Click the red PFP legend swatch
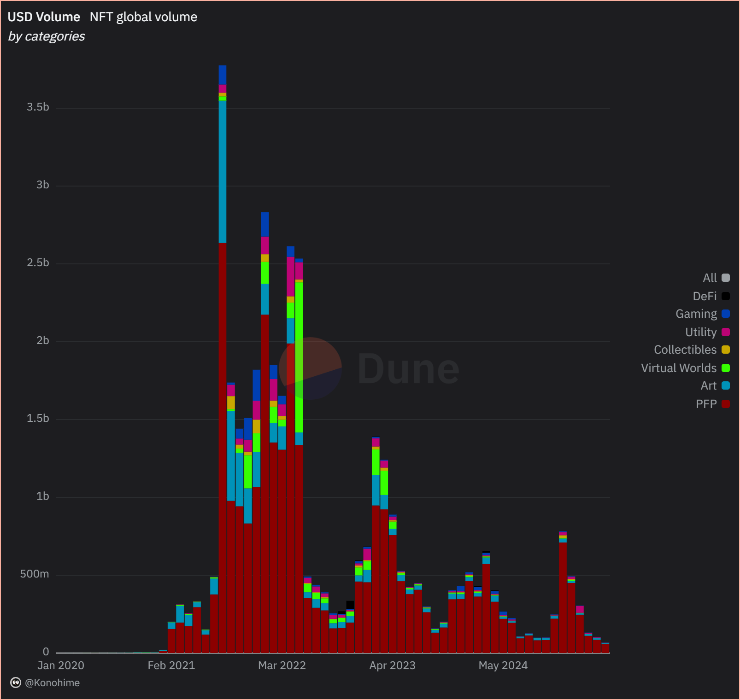The image size is (740, 700). click(725, 404)
